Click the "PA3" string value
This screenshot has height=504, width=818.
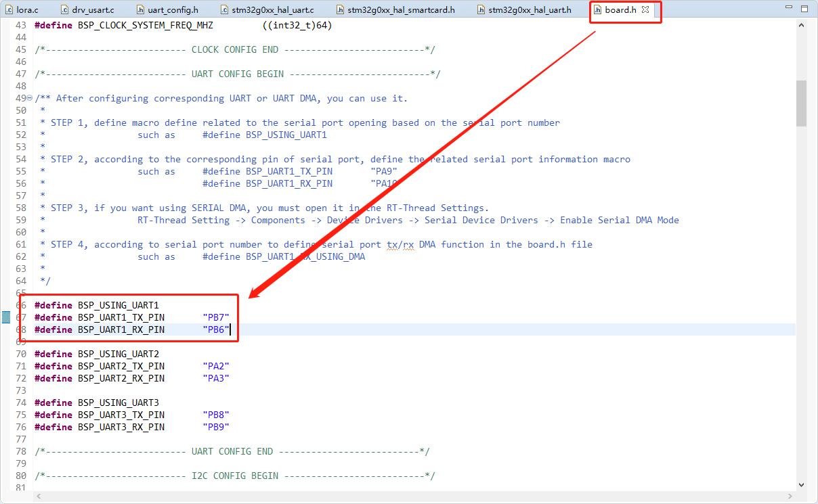point(216,378)
